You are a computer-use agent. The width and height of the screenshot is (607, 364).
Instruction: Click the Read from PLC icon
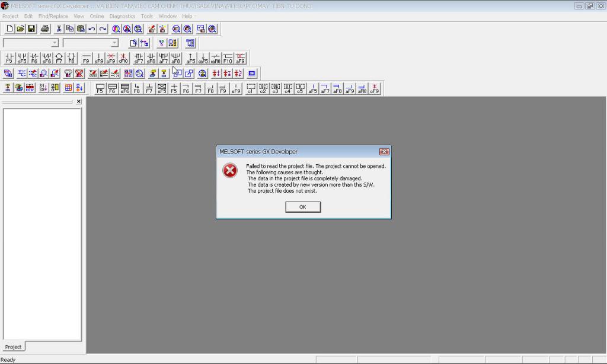click(162, 28)
